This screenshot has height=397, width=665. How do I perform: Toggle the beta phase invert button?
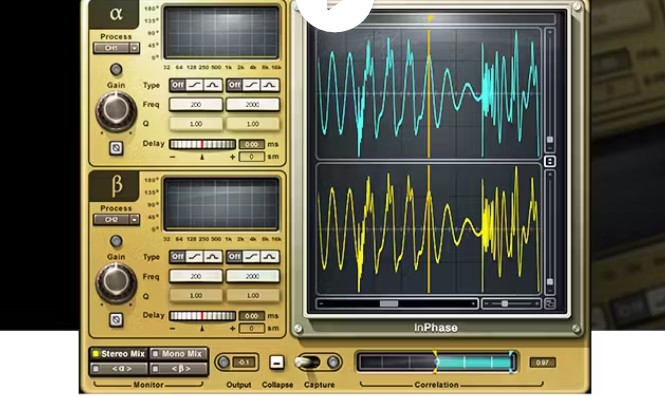[116, 319]
